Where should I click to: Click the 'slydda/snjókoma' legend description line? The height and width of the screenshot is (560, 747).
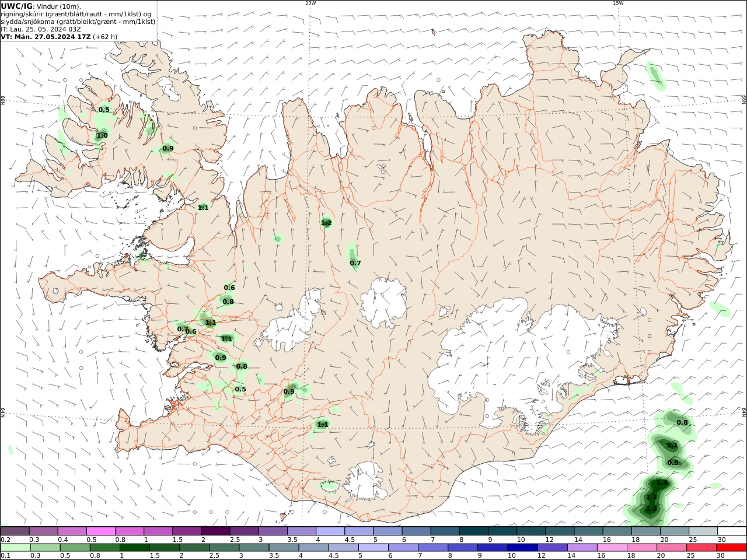[78, 22]
